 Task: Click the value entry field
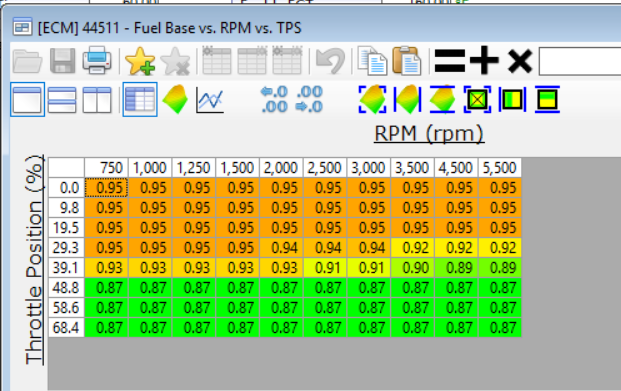pyautogui.click(x=579, y=61)
